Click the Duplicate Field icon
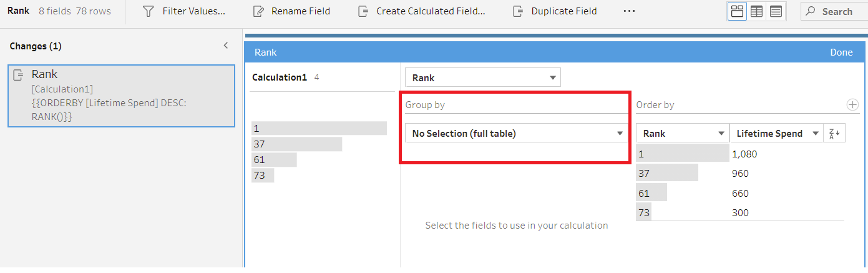This screenshot has height=273, width=868. point(517,11)
